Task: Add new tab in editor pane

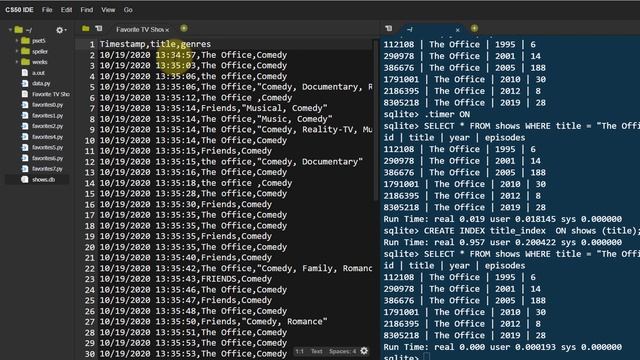Action: (x=184, y=28)
